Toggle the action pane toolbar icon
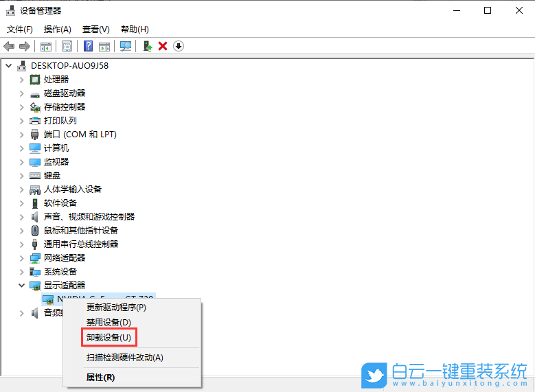Screen dimensions: 535x392 pyautogui.click(x=104, y=46)
